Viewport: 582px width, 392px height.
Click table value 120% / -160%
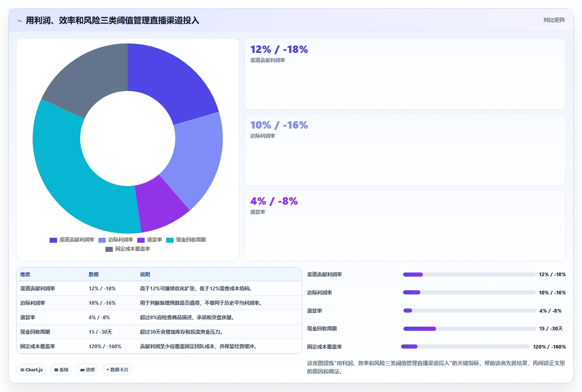tap(105, 347)
